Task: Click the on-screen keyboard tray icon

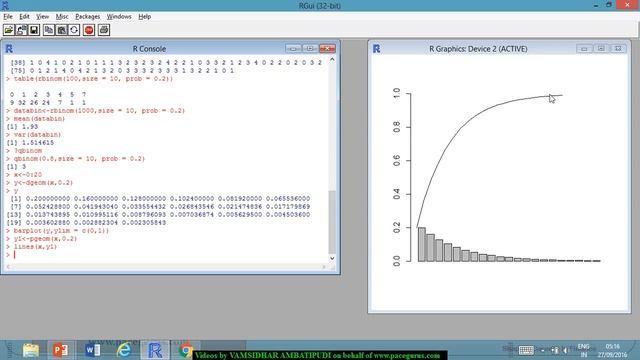Action: [526, 350]
